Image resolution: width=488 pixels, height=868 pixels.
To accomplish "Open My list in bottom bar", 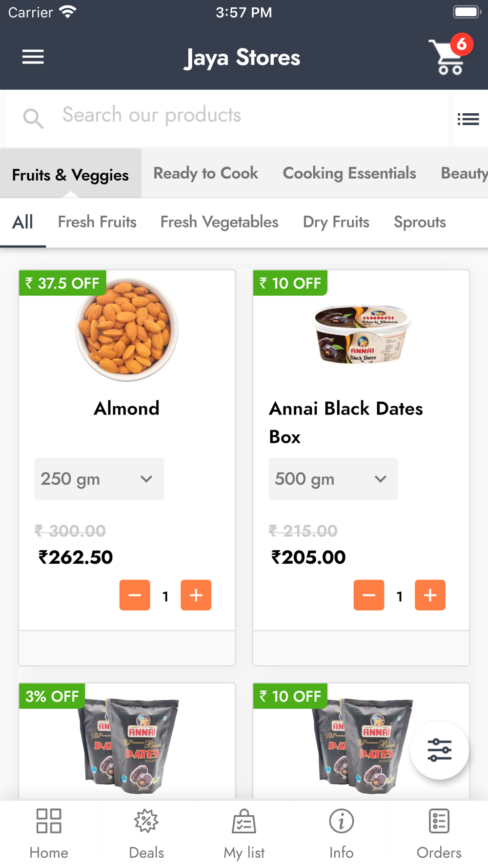I will pyautogui.click(x=244, y=834).
